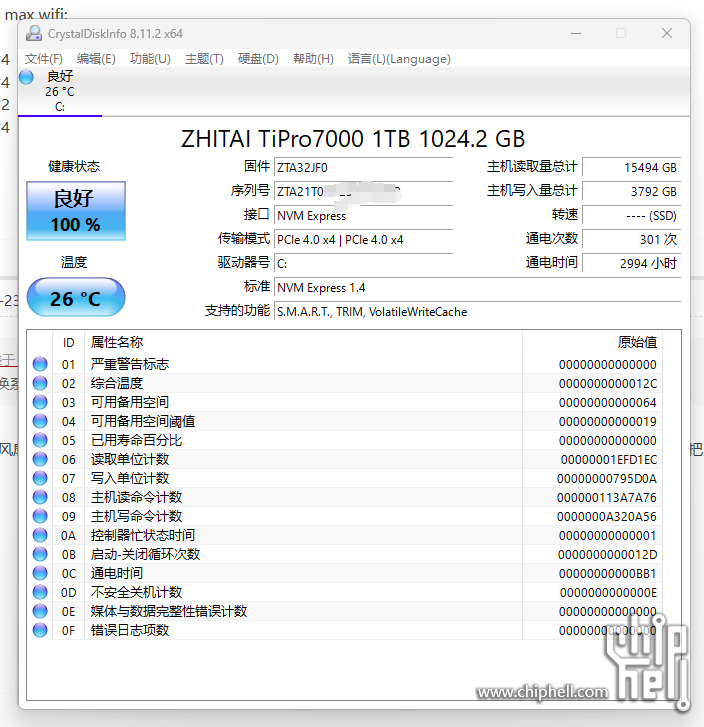Click status orb for attribute 04 可用备用空间阈值
This screenshot has height=727, width=704.
click(40, 421)
